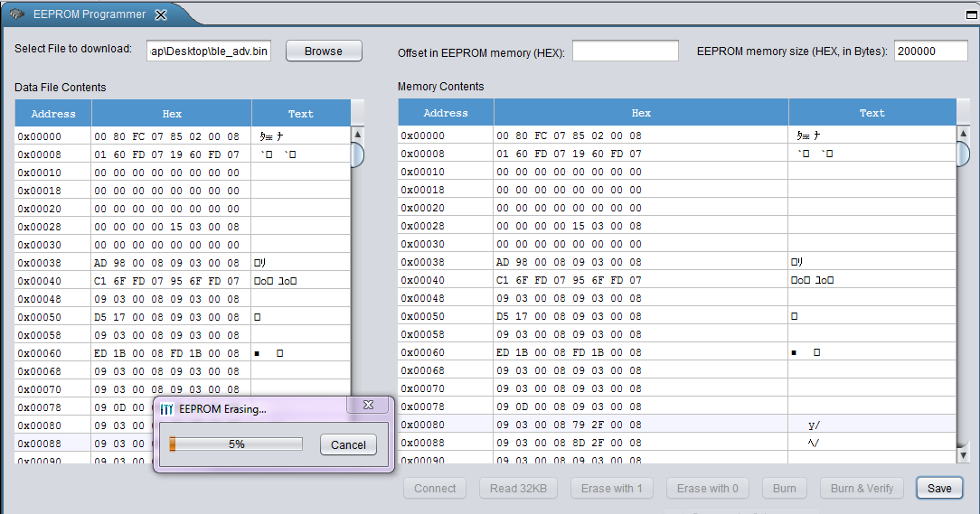The height and width of the screenshot is (514, 980).
Task: Select Data File hex row C1 6F FD 07 95 6F FD 07
Action: (172, 281)
